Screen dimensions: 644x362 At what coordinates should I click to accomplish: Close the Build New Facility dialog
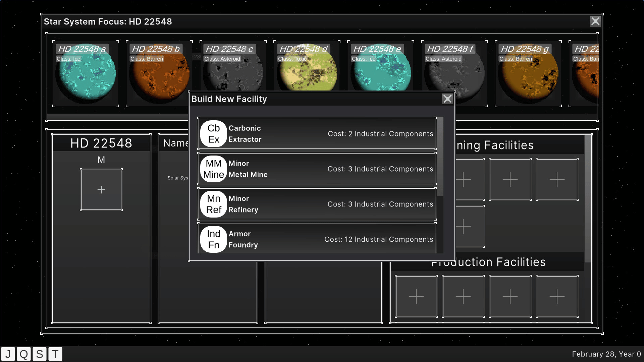447,99
